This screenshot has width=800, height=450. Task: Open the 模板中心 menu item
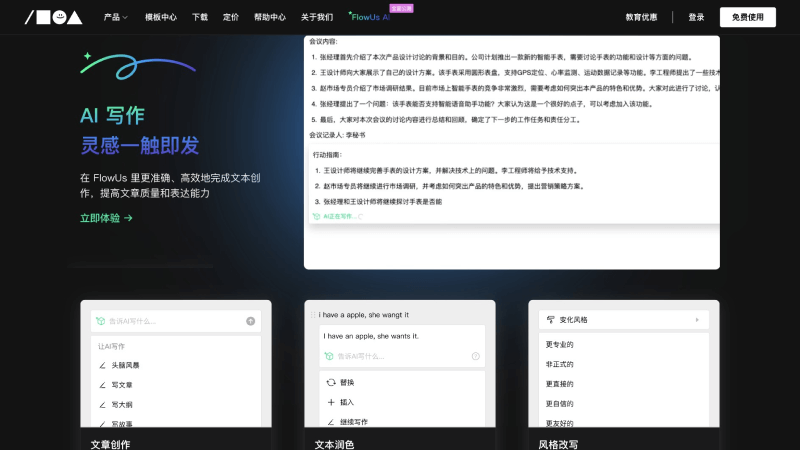pos(160,17)
